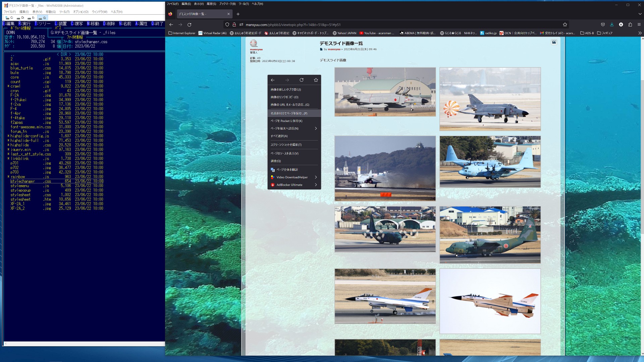Open the blue C-130 aircraft thumbnail
Image resolution: width=644 pixels, height=362 pixels.
pos(490,162)
